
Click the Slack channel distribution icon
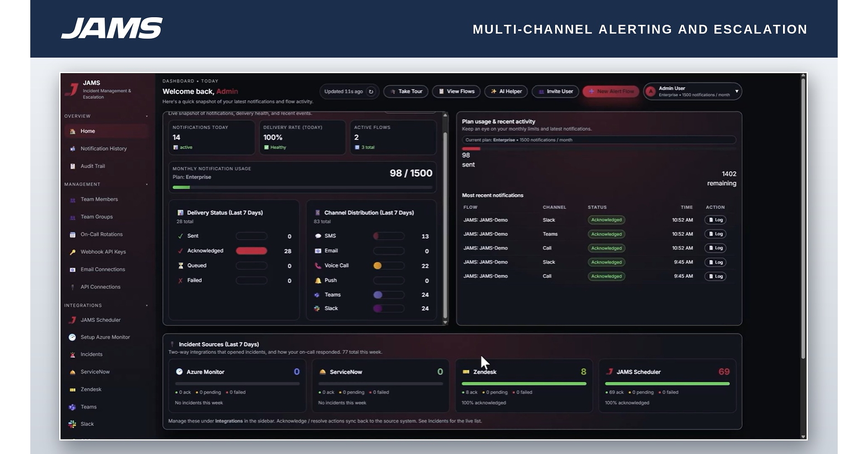(x=317, y=309)
